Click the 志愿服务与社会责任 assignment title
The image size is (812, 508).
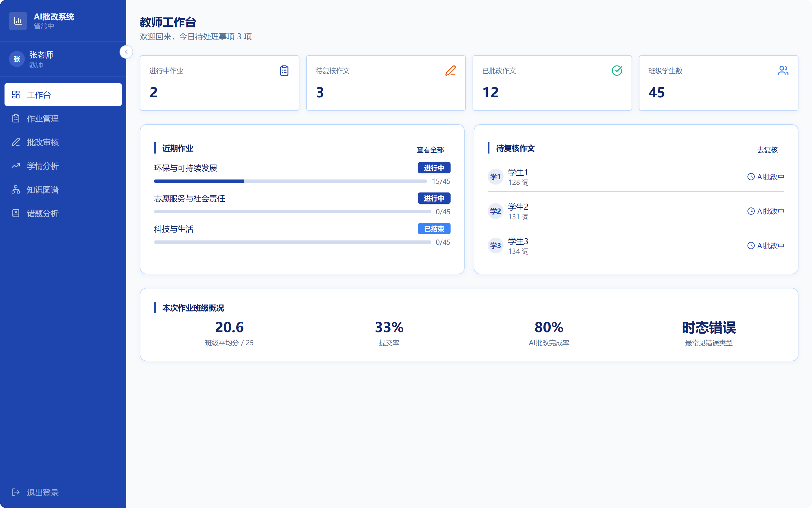click(189, 199)
